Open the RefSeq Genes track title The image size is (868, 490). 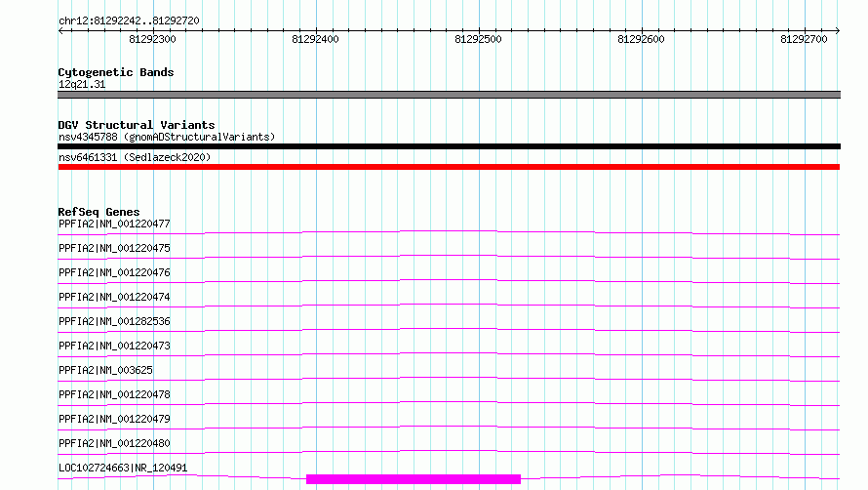99,212
